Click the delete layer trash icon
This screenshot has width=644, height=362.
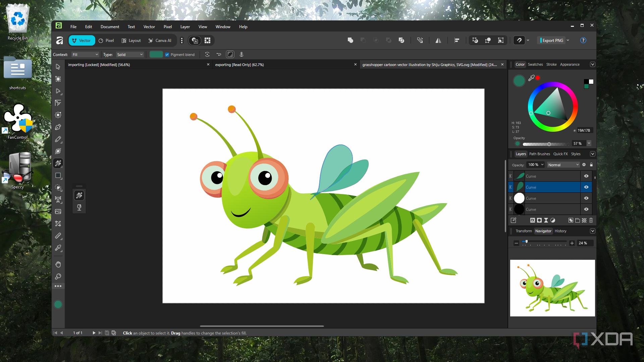[x=591, y=220]
